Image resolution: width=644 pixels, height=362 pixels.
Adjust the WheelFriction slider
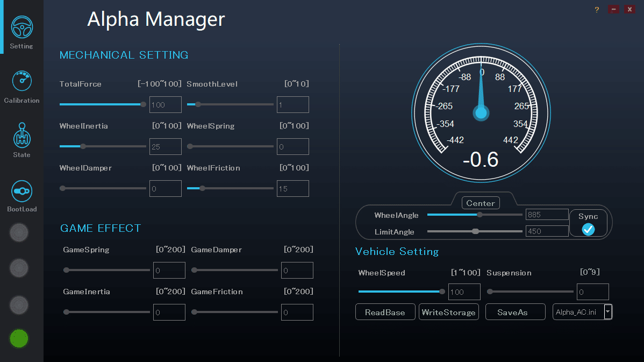click(x=230, y=188)
